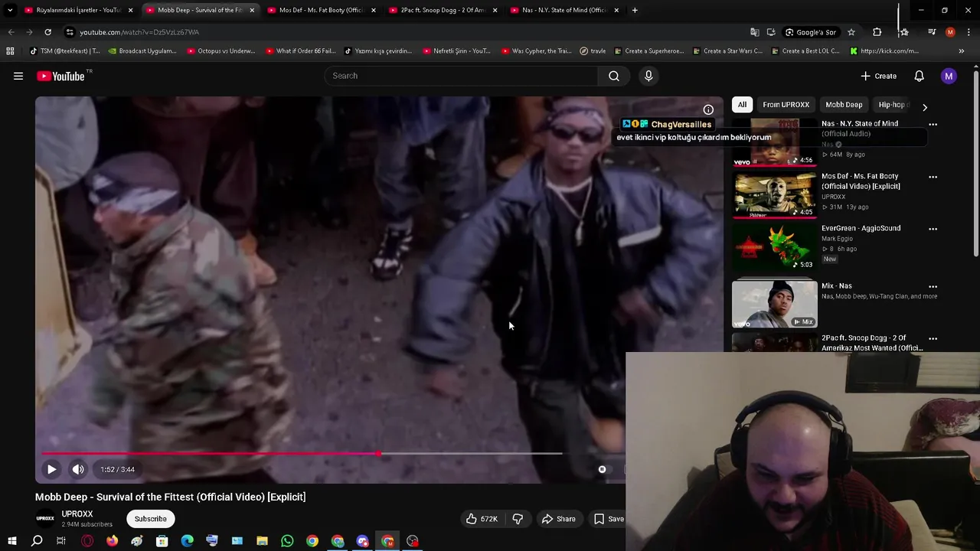Image resolution: width=980 pixels, height=551 pixels.
Task: Select the Hip-hop filter chip
Action: pos(892,105)
